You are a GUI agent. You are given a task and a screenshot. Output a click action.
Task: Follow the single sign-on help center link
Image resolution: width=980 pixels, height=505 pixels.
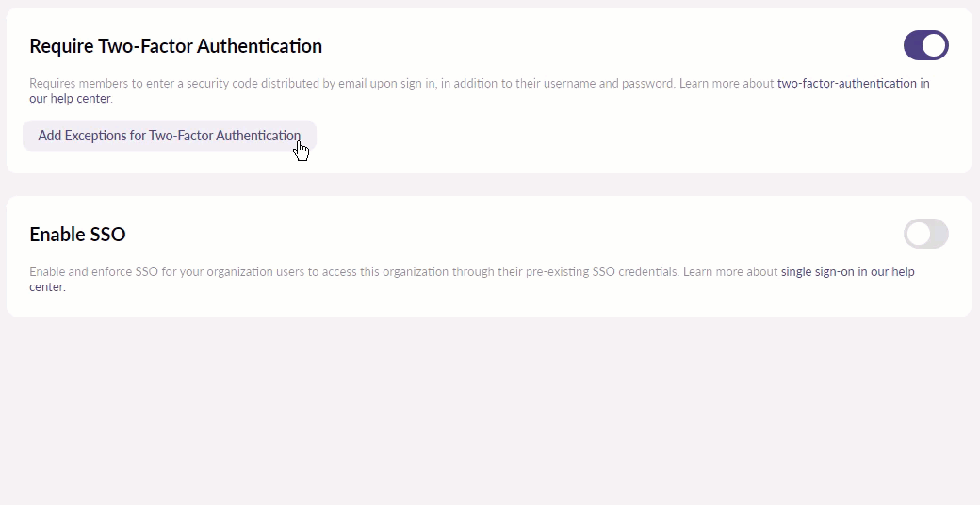[847, 271]
